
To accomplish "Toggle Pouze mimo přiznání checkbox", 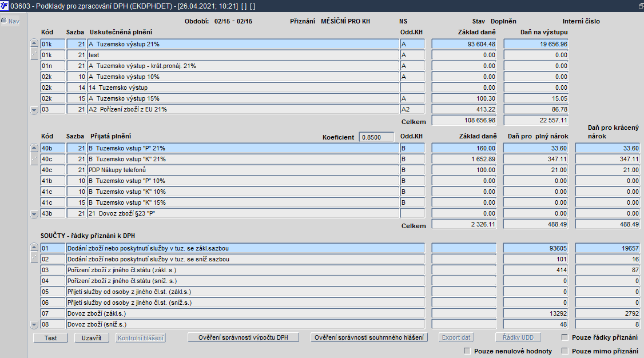I will click(565, 351).
